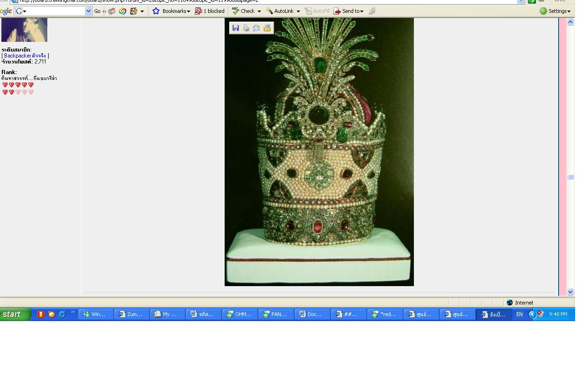The width and height of the screenshot is (588, 368).
Task: Click the 'Backpacker ตัวจริง' member level link
Action: [x=25, y=56]
